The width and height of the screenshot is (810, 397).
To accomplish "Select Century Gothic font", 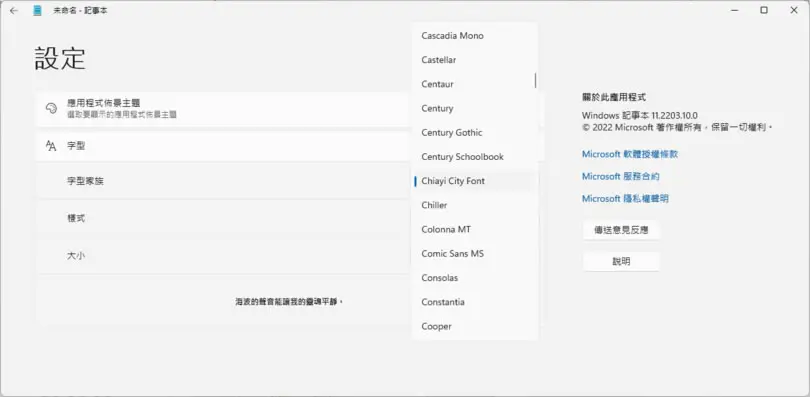I will [x=475, y=133].
